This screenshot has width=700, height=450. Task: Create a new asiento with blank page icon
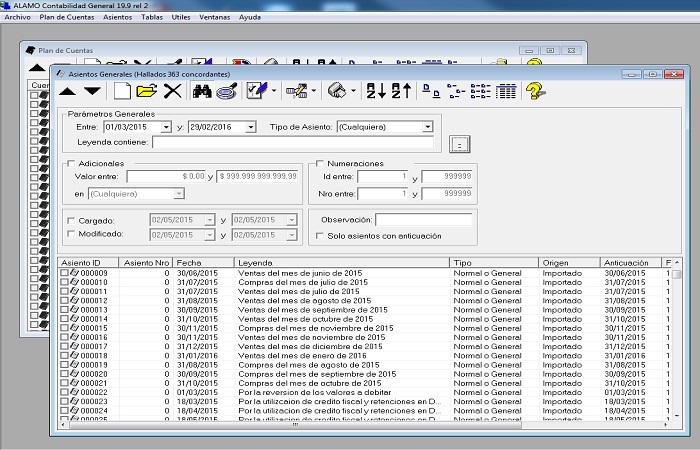(x=122, y=91)
